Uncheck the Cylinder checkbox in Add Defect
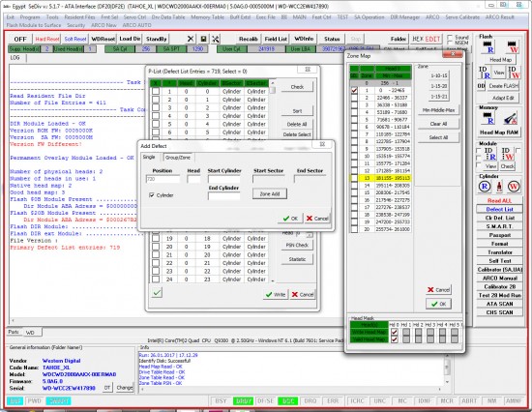532x412 pixels. [152, 195]
